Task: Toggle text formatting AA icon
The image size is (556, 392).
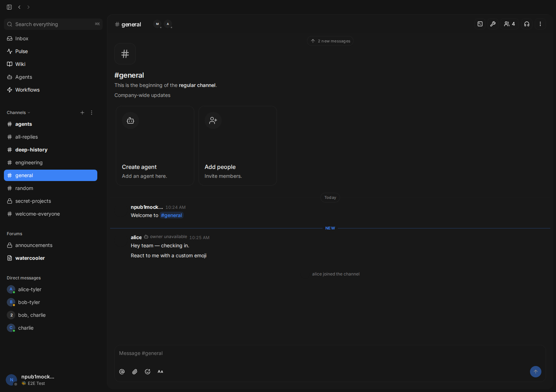Action: pos(160,372)
